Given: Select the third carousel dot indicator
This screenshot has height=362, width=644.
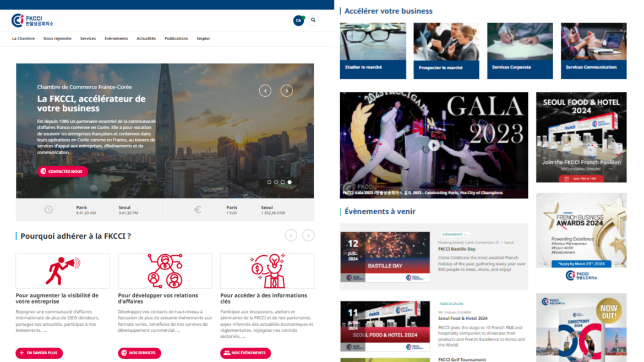Looking at the screenshot, I should coord(283,182).
